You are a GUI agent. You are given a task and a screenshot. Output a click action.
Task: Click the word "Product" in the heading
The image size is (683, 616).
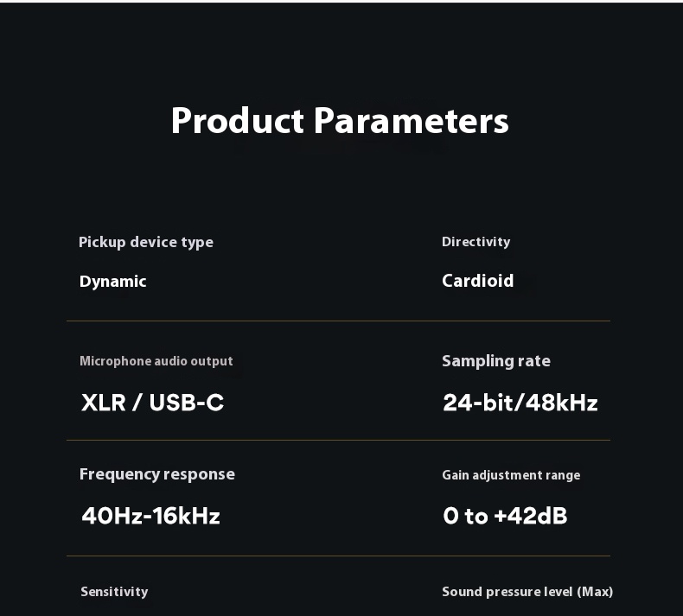[238, 121]
